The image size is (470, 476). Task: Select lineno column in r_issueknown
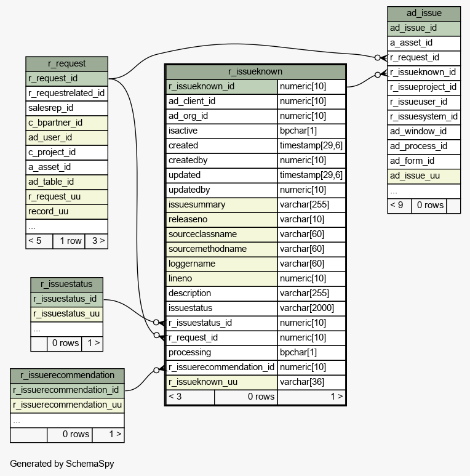221,279
